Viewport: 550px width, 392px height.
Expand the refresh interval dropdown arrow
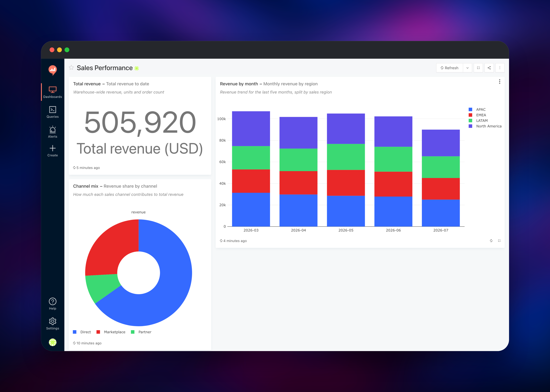click(x=467, y=68)
